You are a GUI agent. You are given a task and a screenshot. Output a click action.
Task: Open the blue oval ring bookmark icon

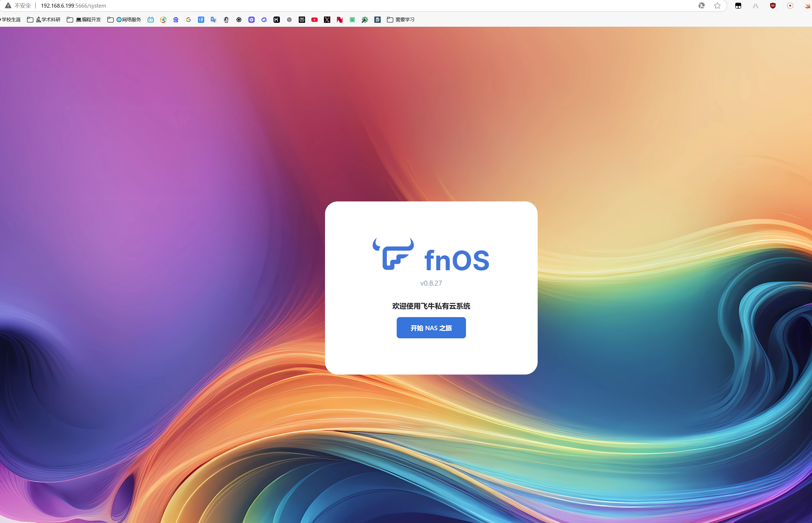(264, 20)
